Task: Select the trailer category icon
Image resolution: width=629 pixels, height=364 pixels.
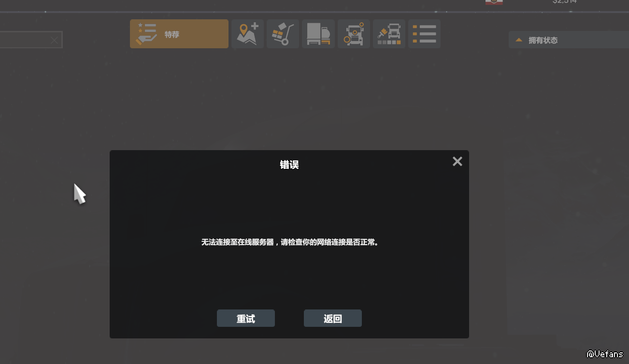Action: point(318,34)
